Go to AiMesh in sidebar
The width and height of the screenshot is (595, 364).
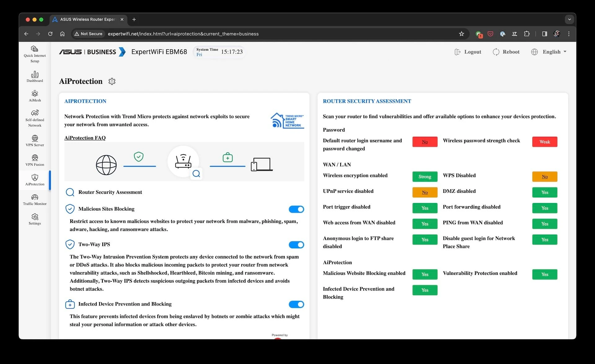coord(35,96)
